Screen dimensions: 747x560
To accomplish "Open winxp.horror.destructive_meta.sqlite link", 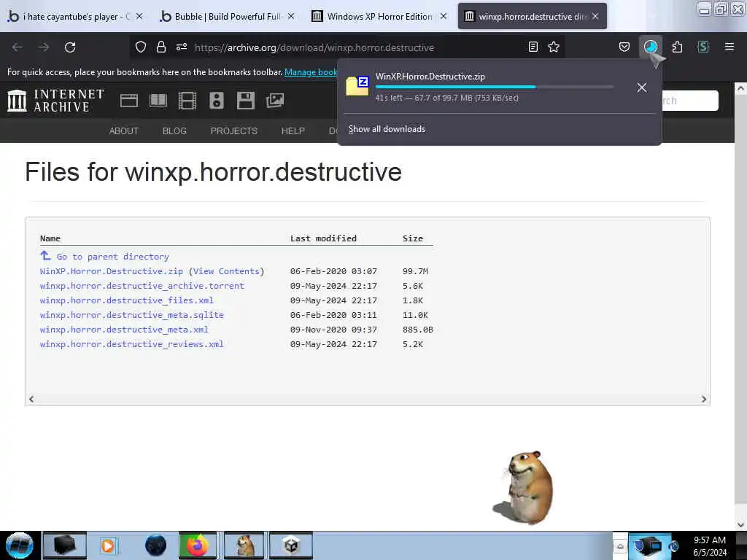I will click(x=132, y=315).
